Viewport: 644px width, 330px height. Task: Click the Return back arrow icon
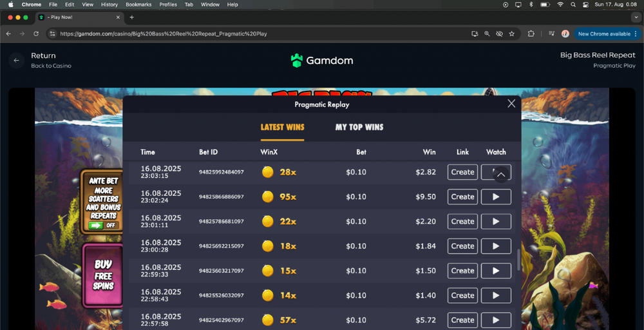pyautogui.click(x=17, y=61)
